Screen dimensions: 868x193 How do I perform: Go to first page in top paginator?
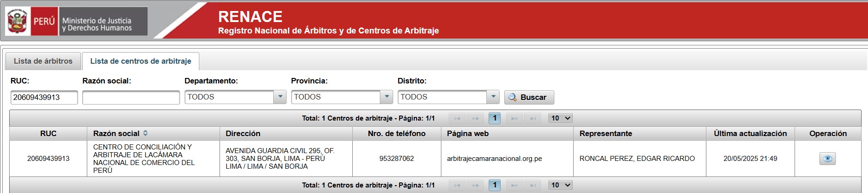(457, 118)
